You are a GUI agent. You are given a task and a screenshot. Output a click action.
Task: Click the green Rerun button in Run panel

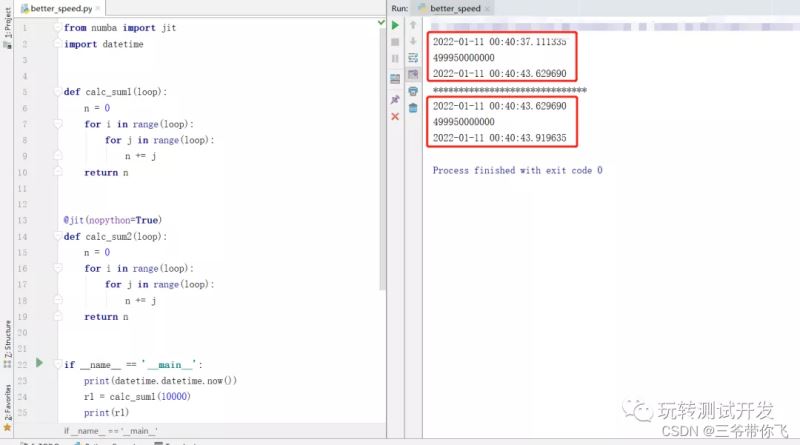[395, 24]
